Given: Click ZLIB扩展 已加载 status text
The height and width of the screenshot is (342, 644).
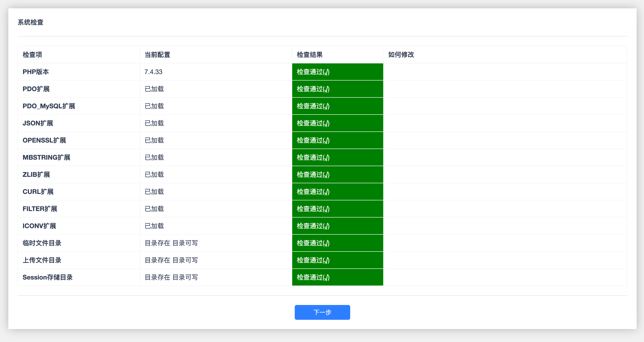Looking at the screenshot, I should (154, 174).
